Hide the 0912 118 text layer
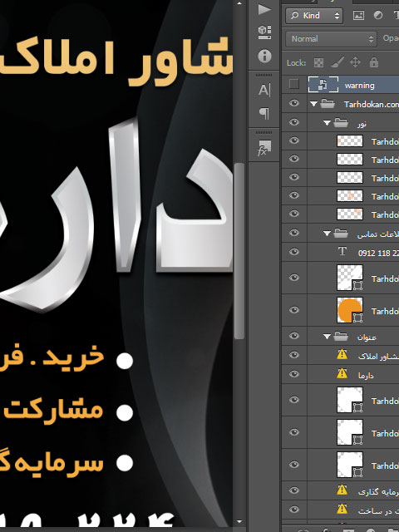This screenshot has height=532, width=399. (294, 252)
